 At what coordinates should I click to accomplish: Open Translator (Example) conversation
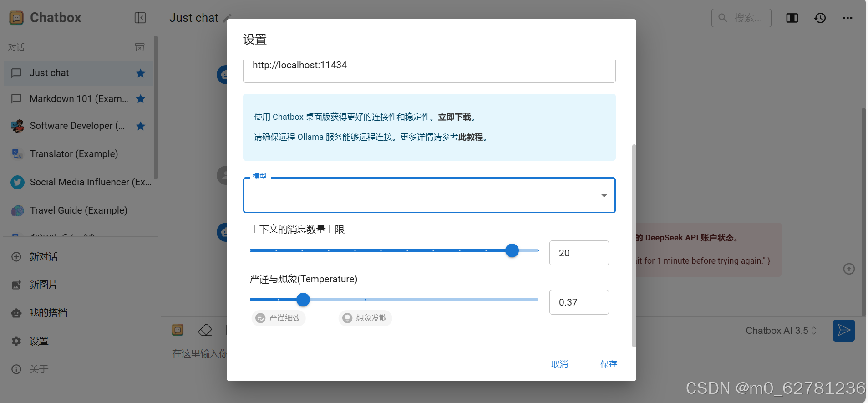point(78,154)
